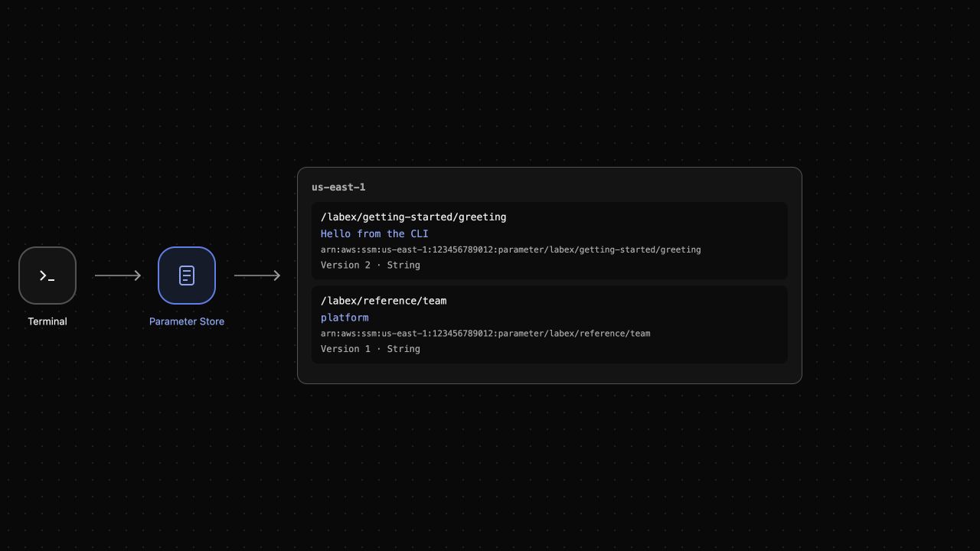Click the Version 1 · String line
Viewport: 980px width, 551px height.
[371, 349]
